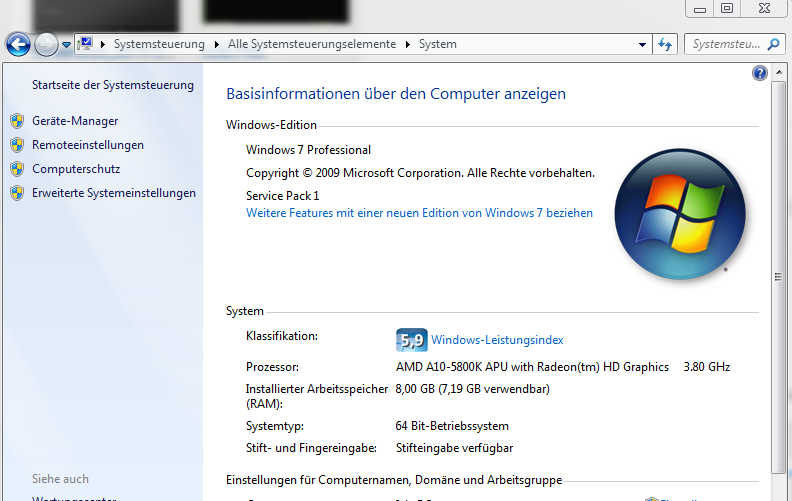Click Weitere Features mit neuer Edition link
This screenshot has height=501, width=792.
419,213
